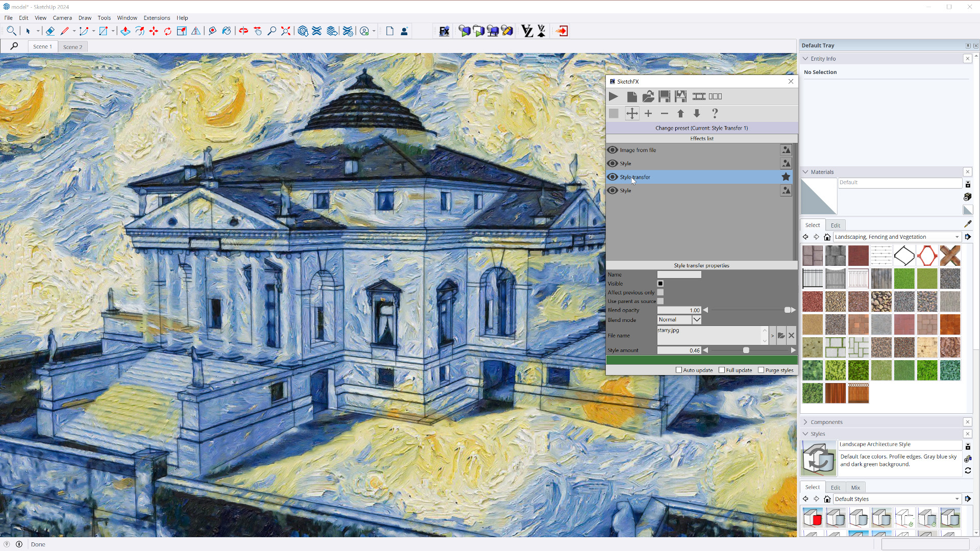Open the account sign-in toolbar dropdown arrow
Screen dimensions: 980x551
click(374, 31)
